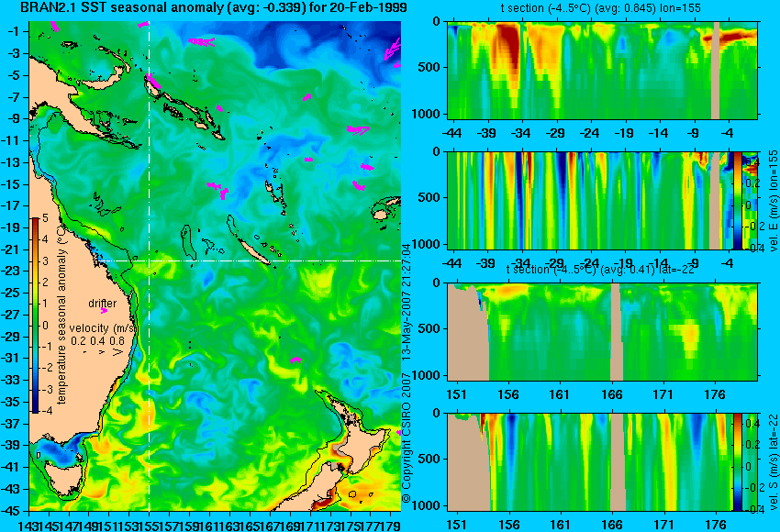
Task: Click the '-44' label under top temperature section
Action: pyautogui.click(x=451, y=133)
